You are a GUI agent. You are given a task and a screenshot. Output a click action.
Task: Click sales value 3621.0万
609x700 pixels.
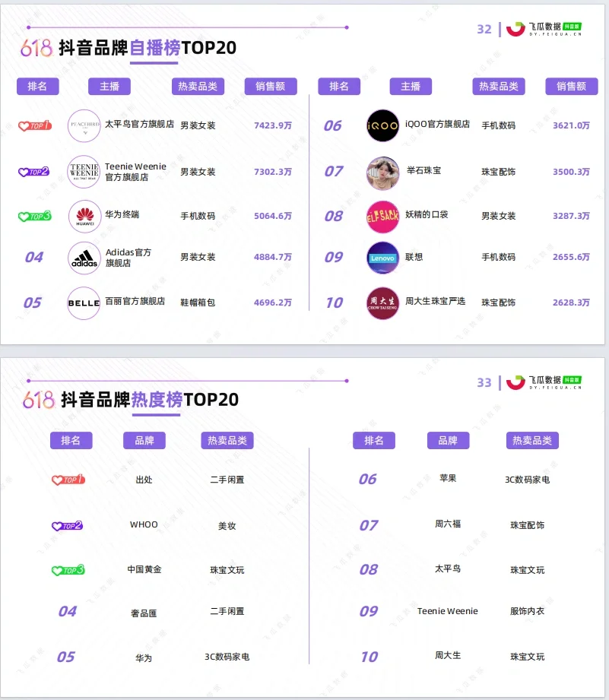[x=571, y=125]
